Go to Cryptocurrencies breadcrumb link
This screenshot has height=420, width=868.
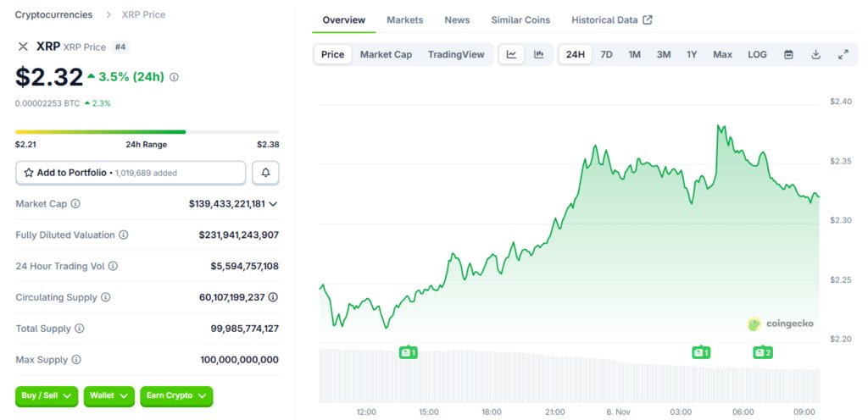tap(53, 15)
